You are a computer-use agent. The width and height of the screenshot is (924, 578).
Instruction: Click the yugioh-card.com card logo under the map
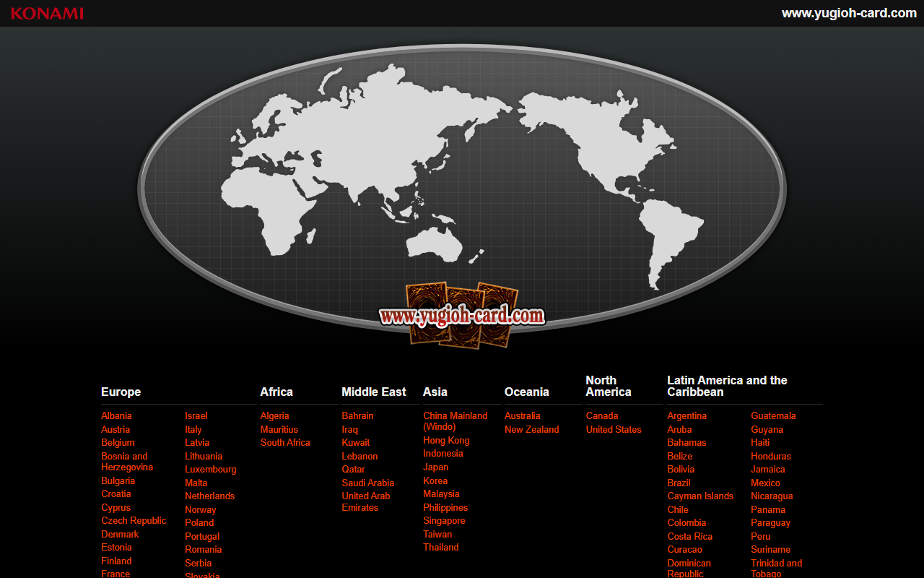pos(462,315)
